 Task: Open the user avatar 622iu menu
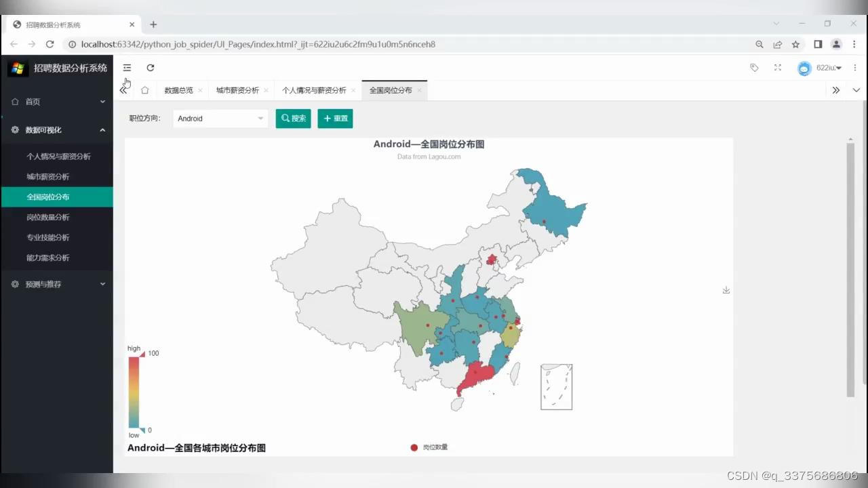click(819, 68)
